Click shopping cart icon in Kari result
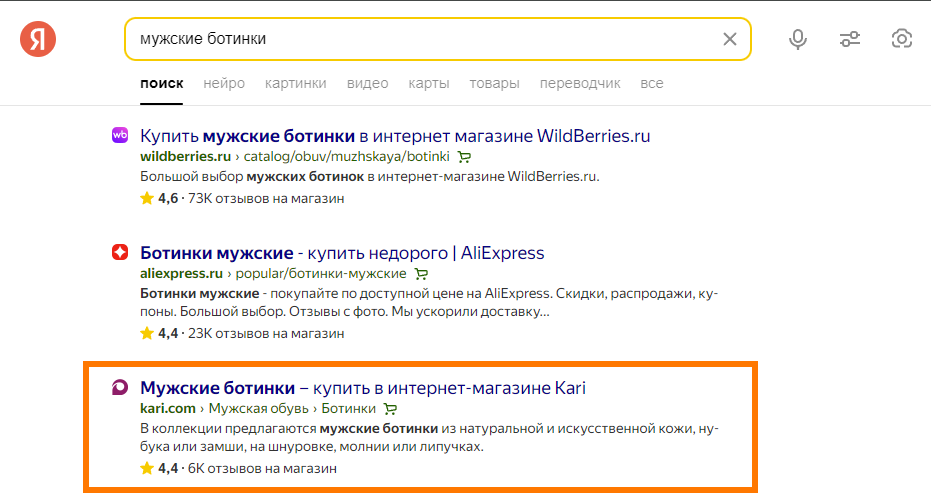Screen dimensions: 931x497 pyautogui.click(x=390, y=409)
